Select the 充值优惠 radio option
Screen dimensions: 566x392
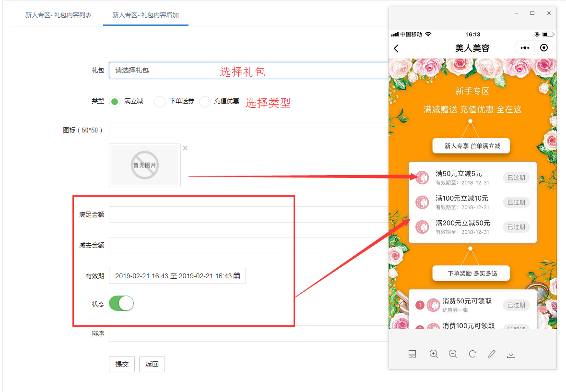205,101
